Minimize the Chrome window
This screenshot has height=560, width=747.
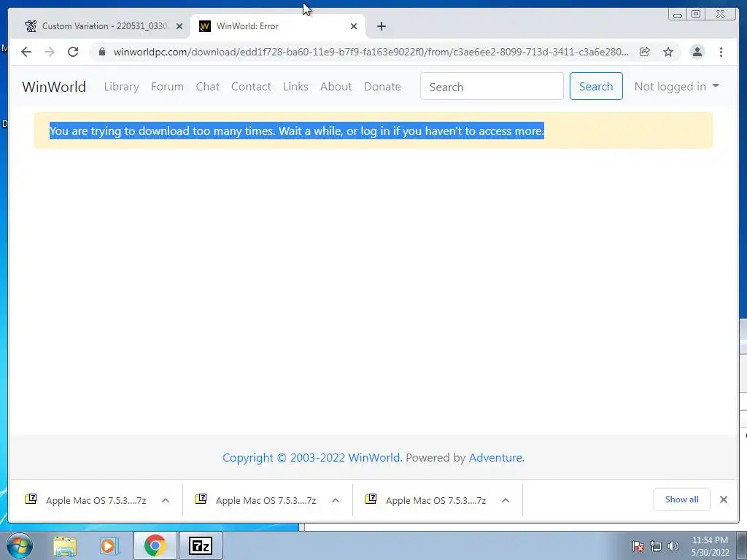(x=678, y=15)
